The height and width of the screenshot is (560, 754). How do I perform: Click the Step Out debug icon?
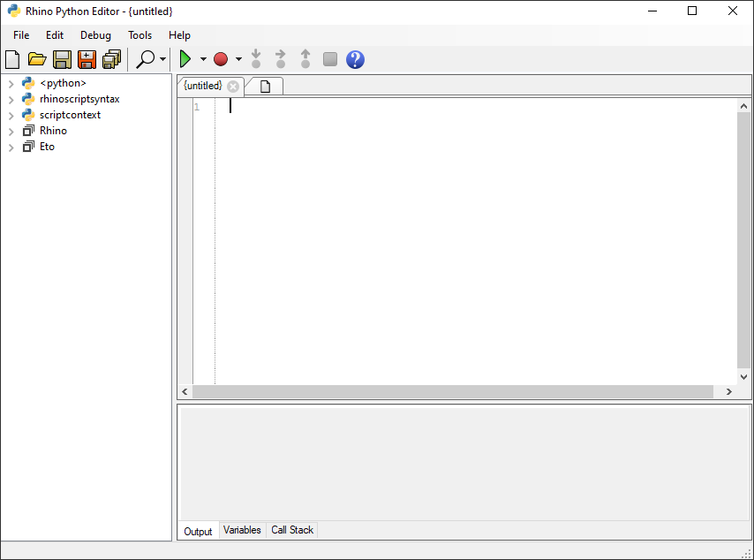tap(305, 58)
